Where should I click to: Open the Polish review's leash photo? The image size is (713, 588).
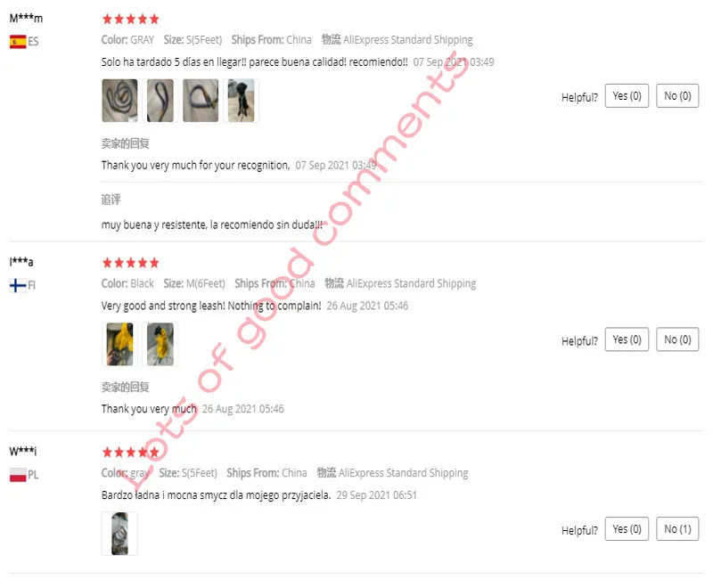(x=119, y=534)
